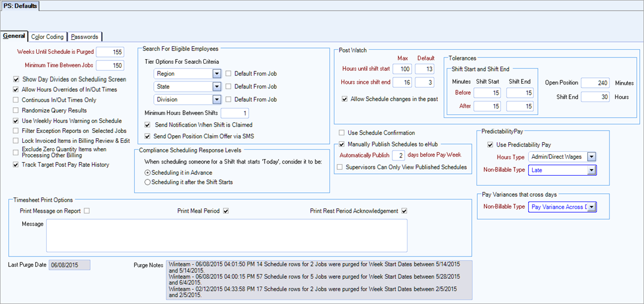Click Automatically Publish days field
Viewport: 644px width, 304px height.
(x=398, y=155)
